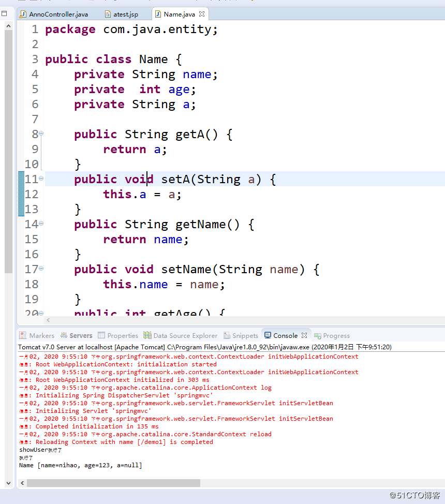Image resolution: width=445 pixels, height=504 pixels.
Task: Click the console horizontal scrollbar thumb
Action: [x=113, y=483]
